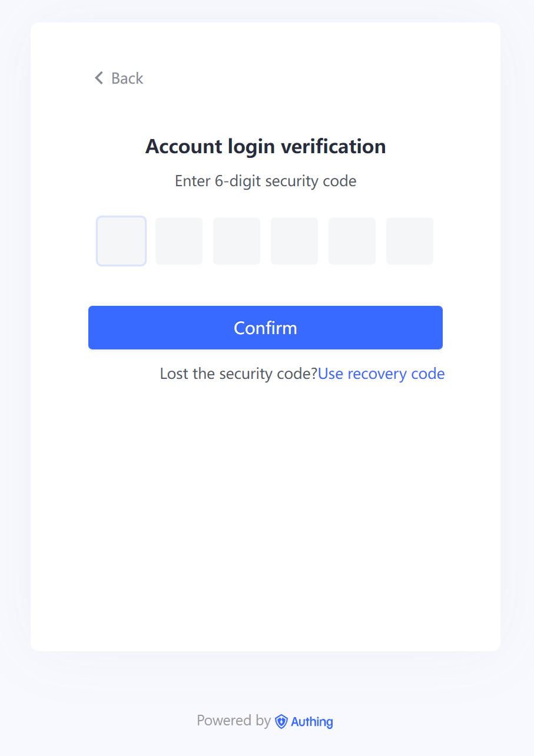This screenshot has width=534, height=756.
Task: Click the word Confirm on the button
Action: tap(266, 328)
